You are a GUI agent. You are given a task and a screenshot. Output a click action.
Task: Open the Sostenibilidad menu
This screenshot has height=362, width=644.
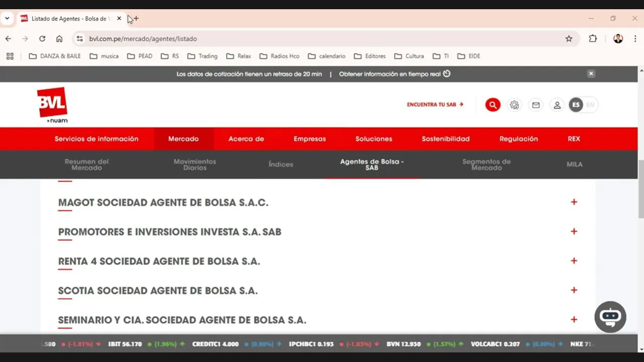click(x=446, y=139)
